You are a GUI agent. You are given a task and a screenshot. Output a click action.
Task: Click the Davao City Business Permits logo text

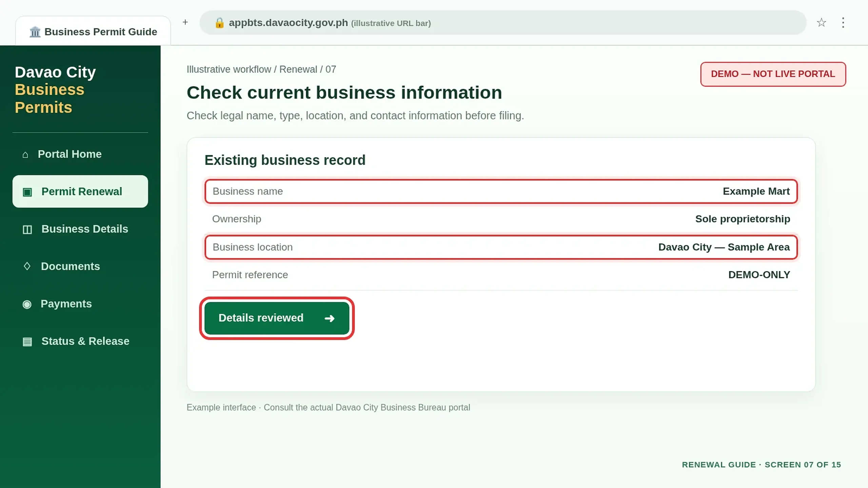point(55,90)
